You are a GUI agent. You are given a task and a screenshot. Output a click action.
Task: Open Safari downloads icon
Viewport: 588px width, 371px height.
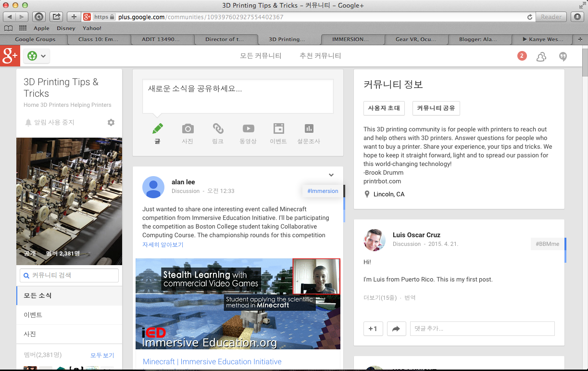[x=577, y=17]
